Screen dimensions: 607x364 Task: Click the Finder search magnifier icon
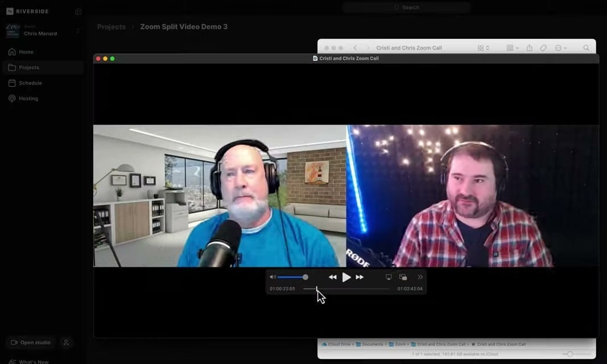(586, 48)
